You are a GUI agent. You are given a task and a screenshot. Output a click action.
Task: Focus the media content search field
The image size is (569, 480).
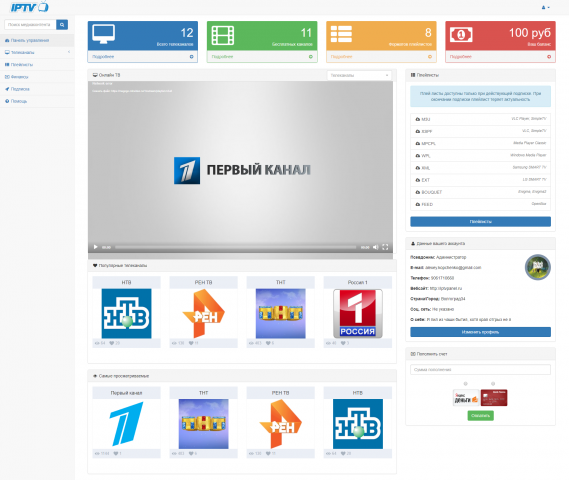pyautogui.click(x=30, y=25)
